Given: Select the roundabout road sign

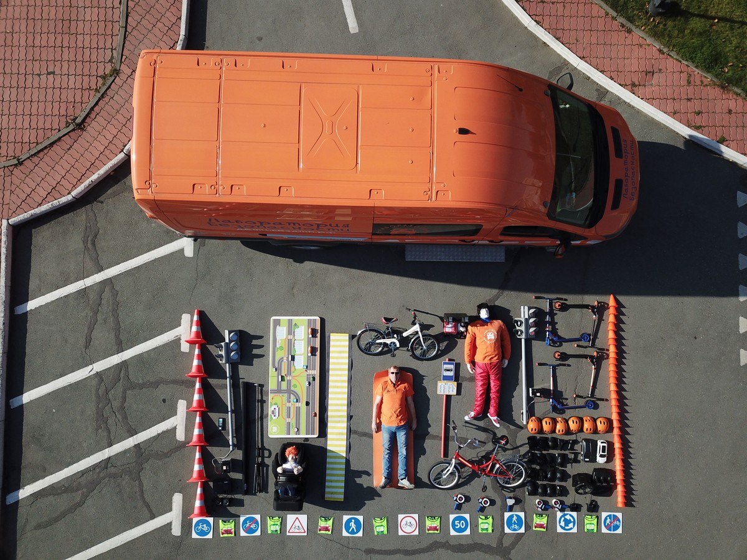Looking at the screenshot, I should tap(566, 522).
